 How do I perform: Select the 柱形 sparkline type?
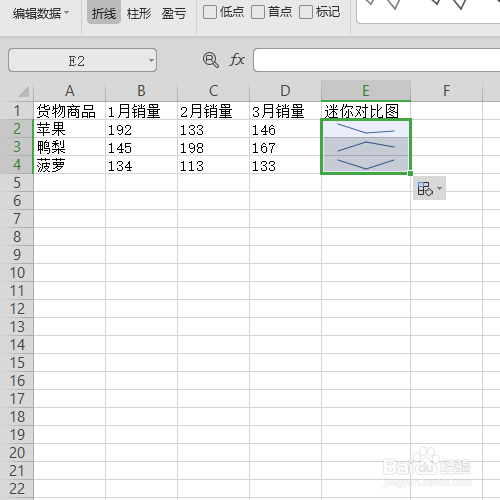(139, 13)
